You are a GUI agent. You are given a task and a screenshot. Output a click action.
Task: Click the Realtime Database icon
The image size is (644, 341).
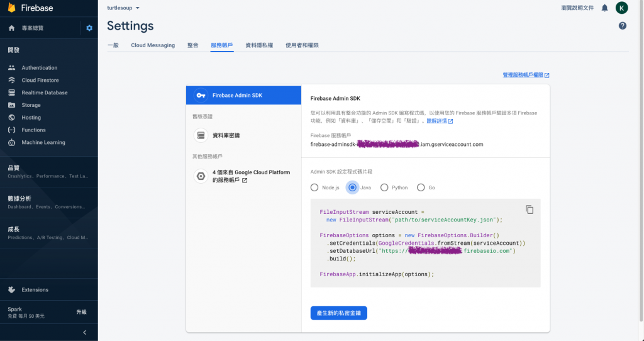coord(11,92)
